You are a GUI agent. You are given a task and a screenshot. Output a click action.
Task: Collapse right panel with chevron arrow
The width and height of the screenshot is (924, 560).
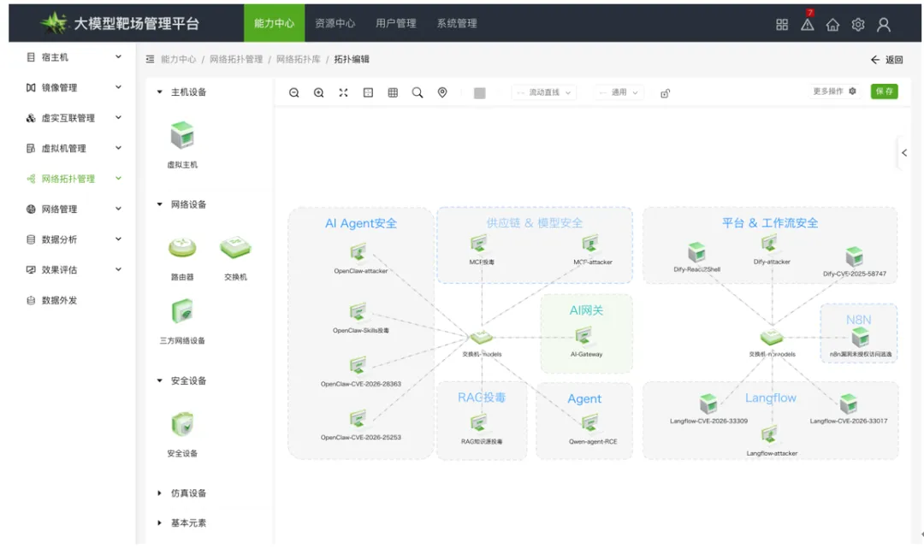pos(904,152)
